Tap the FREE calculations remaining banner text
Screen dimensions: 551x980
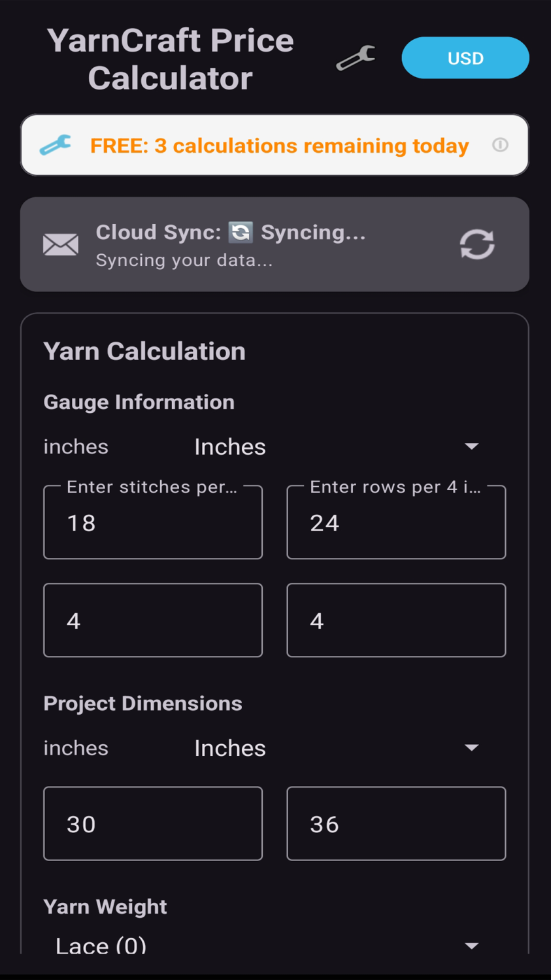point(279,146)
